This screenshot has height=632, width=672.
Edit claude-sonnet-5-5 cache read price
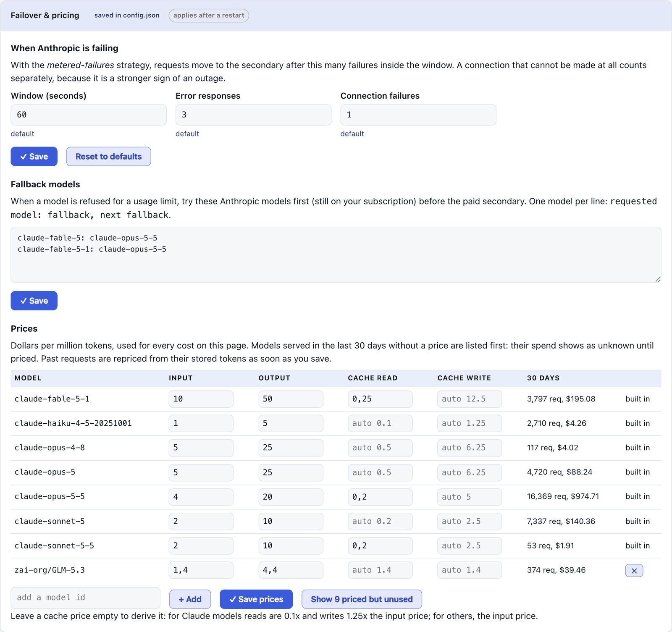[x=380, y=545]
